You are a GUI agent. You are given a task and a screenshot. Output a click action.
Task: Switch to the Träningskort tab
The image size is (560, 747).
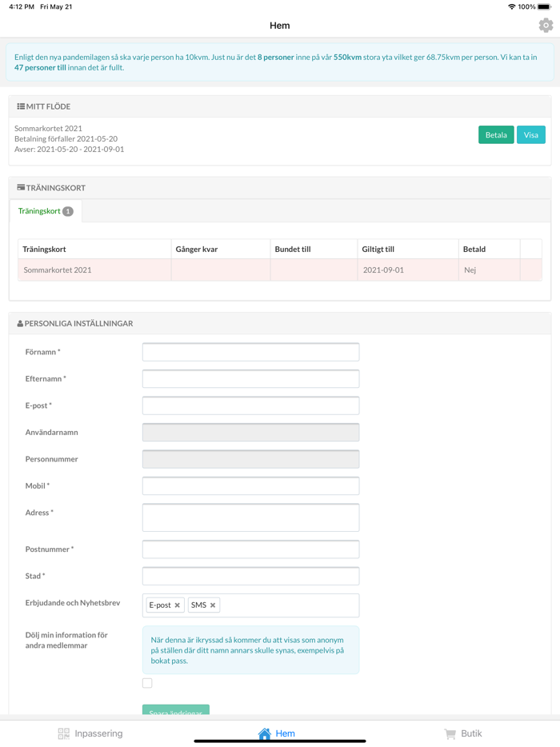[x=45, y=211]
